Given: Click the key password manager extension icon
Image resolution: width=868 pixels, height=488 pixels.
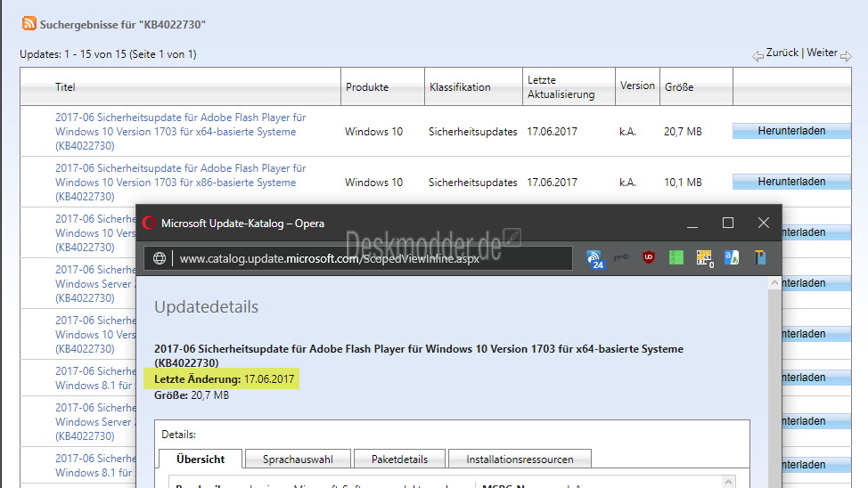Looking at the screenshot, I should coord(621,257).
